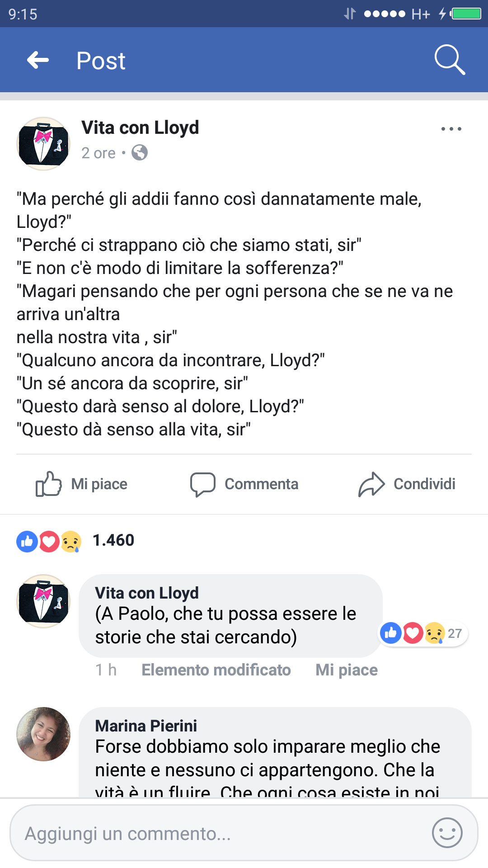Tap the sad reaction icon under post
This screenshot has height=868, width=488.
tap(71, 541)
